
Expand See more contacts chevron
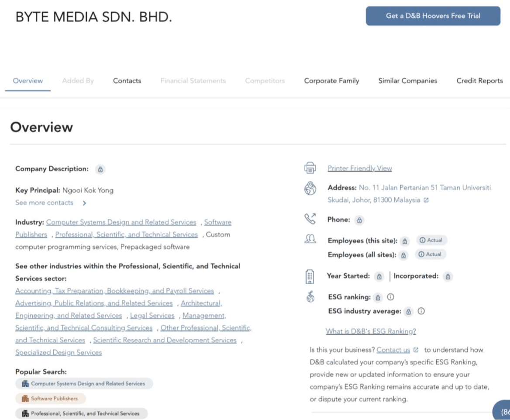pos(84,203)
